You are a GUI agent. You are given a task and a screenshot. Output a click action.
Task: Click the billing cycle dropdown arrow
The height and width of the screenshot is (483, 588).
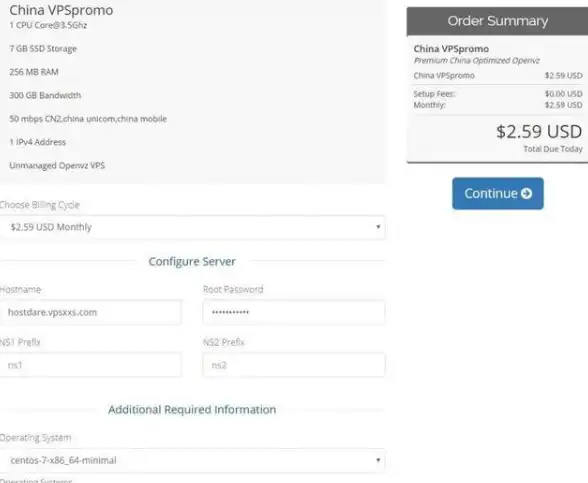pyautogui.click(x=378, y=227)
